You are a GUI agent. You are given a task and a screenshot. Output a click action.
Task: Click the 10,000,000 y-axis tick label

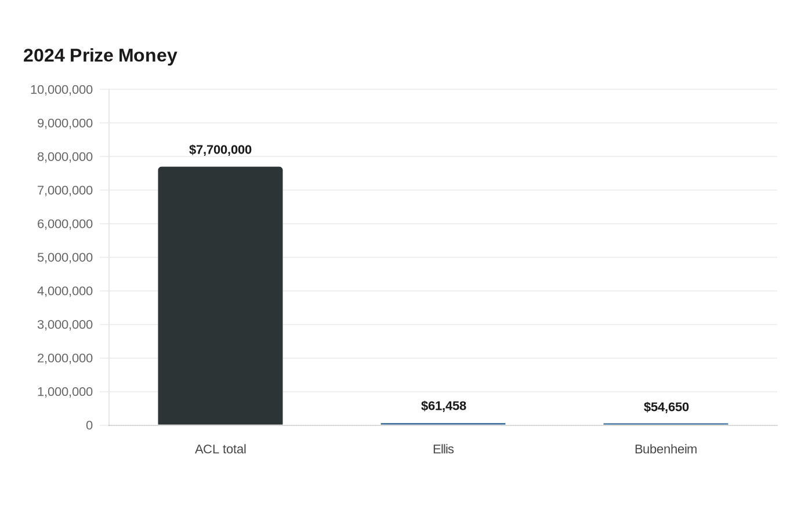pyautogui.click(x=61, y=89)
